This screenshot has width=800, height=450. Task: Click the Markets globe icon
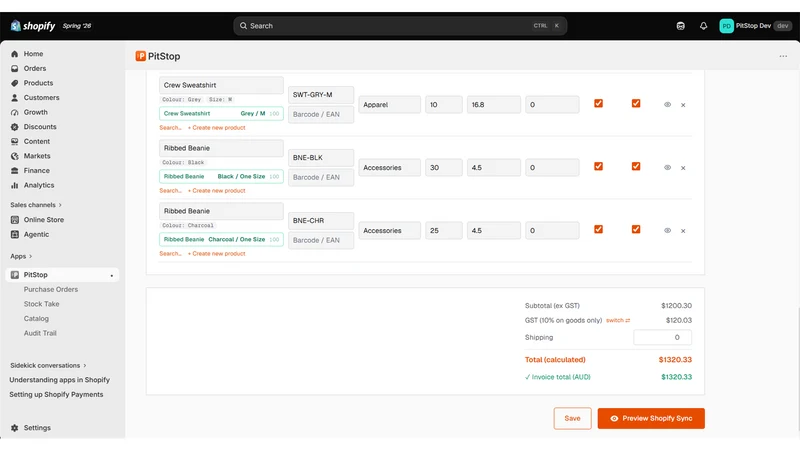(14, 156)
